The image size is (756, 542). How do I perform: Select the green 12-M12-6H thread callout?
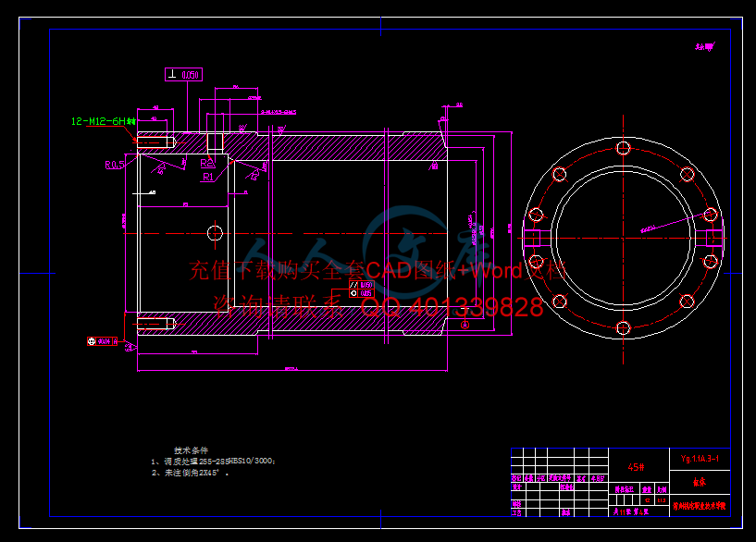[x=104, y=121]
